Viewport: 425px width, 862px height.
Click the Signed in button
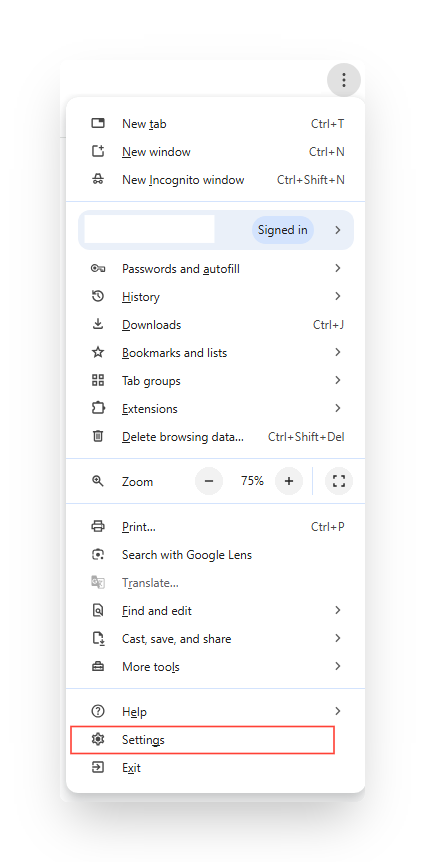pyautogui.click(x=283, y=230)
